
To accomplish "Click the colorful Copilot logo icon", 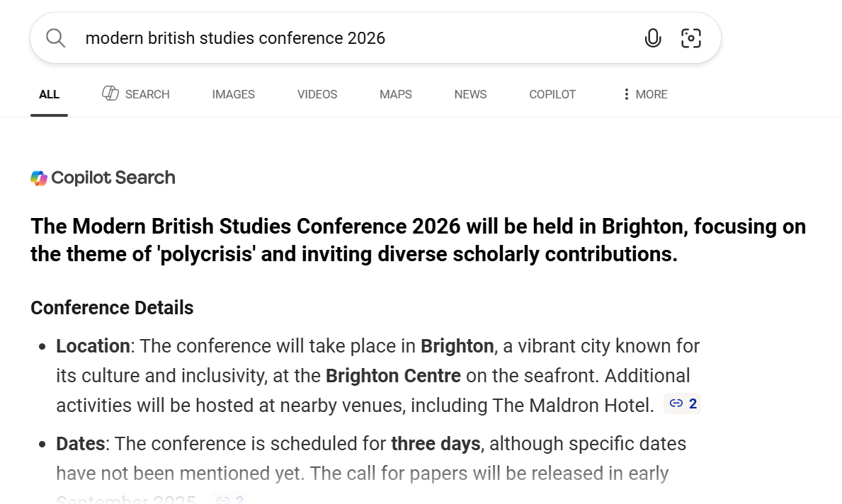I will 39,178.
